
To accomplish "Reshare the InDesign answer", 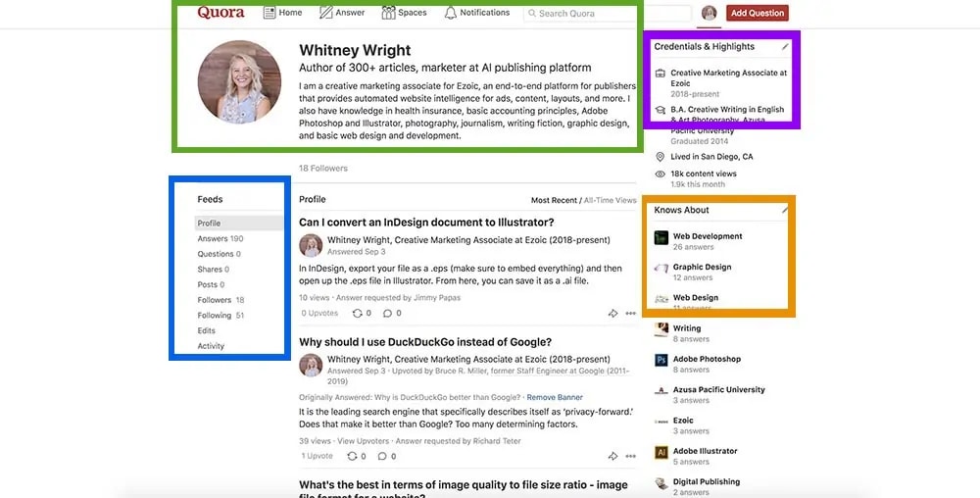I will [362, 313].
